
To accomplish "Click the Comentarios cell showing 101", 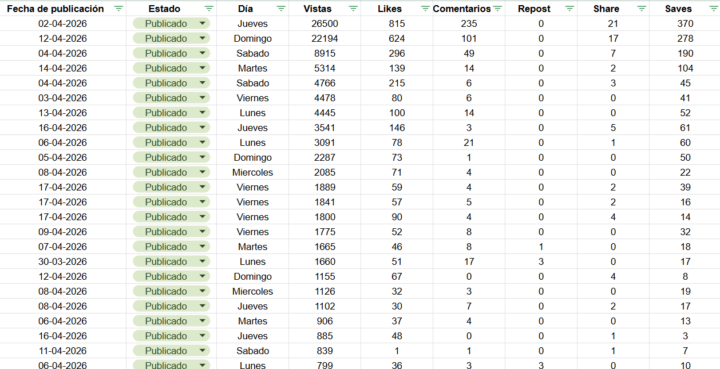I will [x=469, y=39].
